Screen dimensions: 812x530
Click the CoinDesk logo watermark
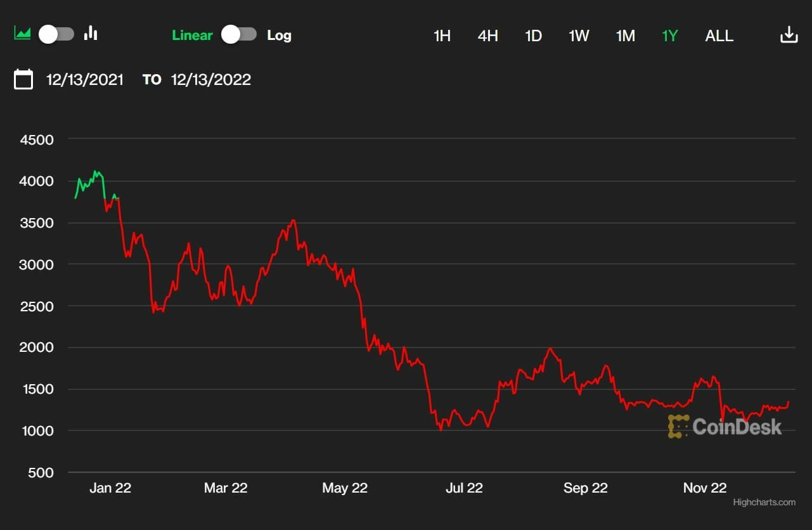[x=725, y=427]
